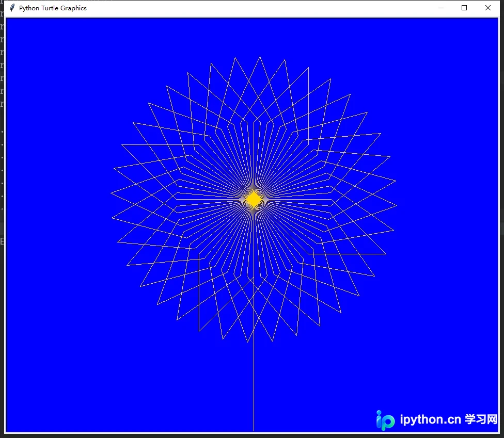Click the "ipython.cn" watermark text
Screen dimensions: 504x438
(x=430, y=419)
